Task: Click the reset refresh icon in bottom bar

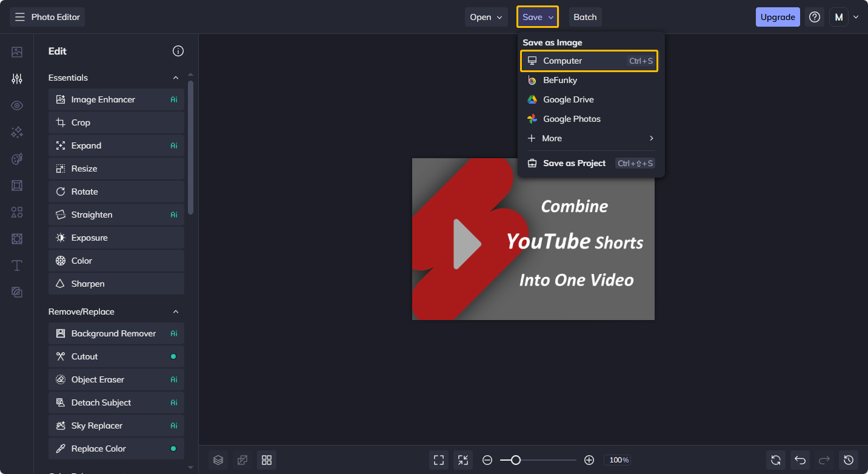Action: coord(776,460)
